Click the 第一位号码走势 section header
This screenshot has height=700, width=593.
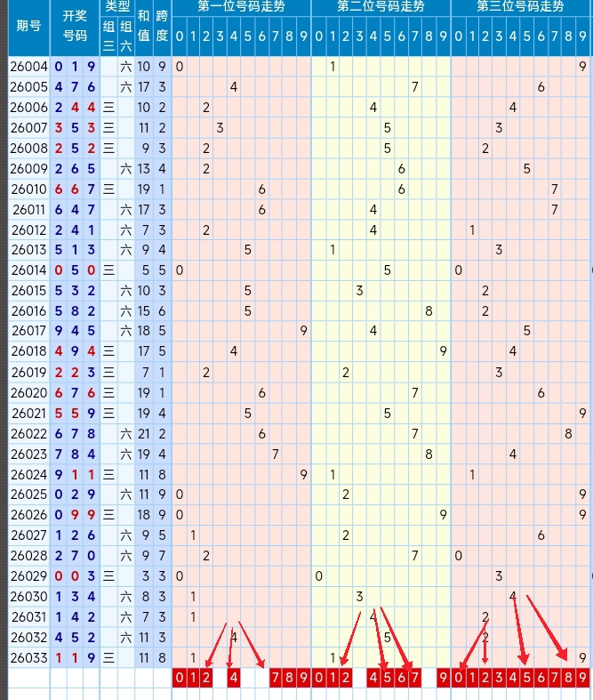(x=242, y=6)
